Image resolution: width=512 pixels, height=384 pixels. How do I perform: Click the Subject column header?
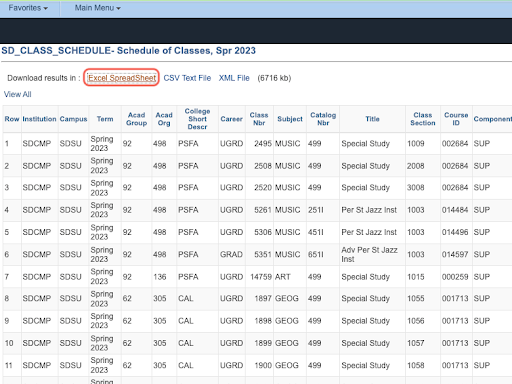point(290,119)
